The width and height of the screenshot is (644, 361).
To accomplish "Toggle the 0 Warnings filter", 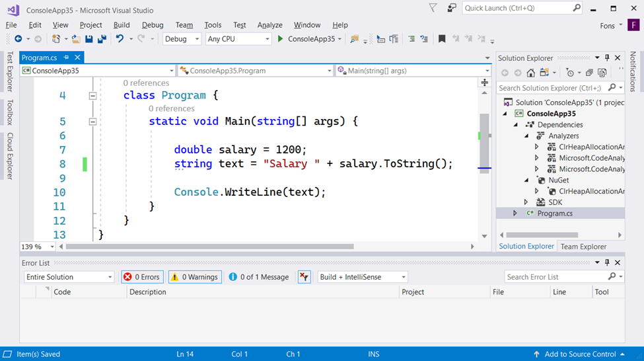I will point(195,277).
